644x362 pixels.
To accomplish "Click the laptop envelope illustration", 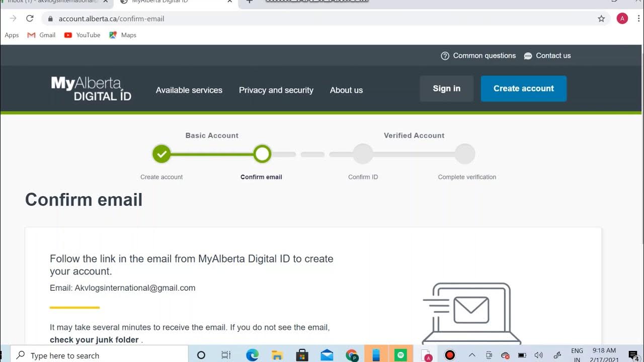I will point(471,313).
